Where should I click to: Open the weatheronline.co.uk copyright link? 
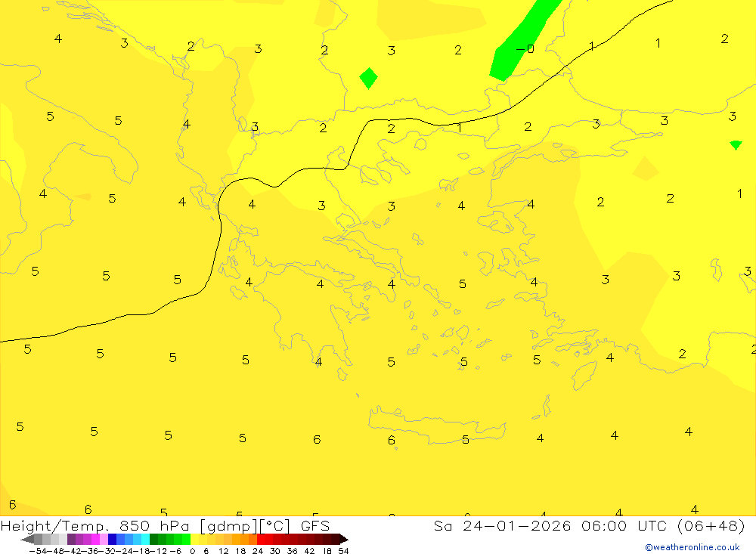(692, 547)
